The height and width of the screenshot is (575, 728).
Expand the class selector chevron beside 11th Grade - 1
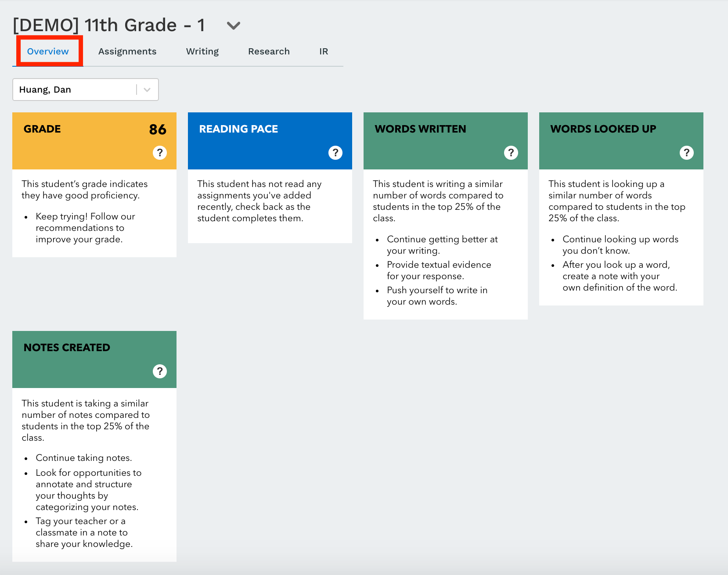pos(234,26)
